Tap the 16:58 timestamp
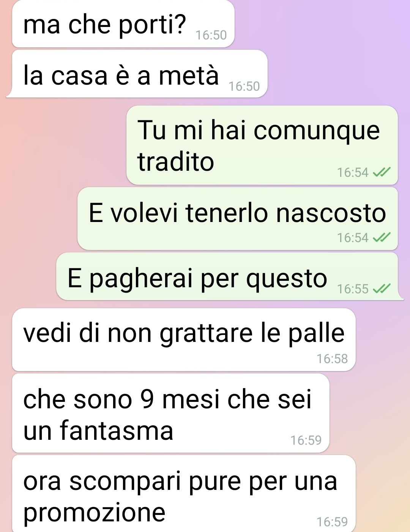This screenshot has width=410, height=532. [x=332, y=359]
